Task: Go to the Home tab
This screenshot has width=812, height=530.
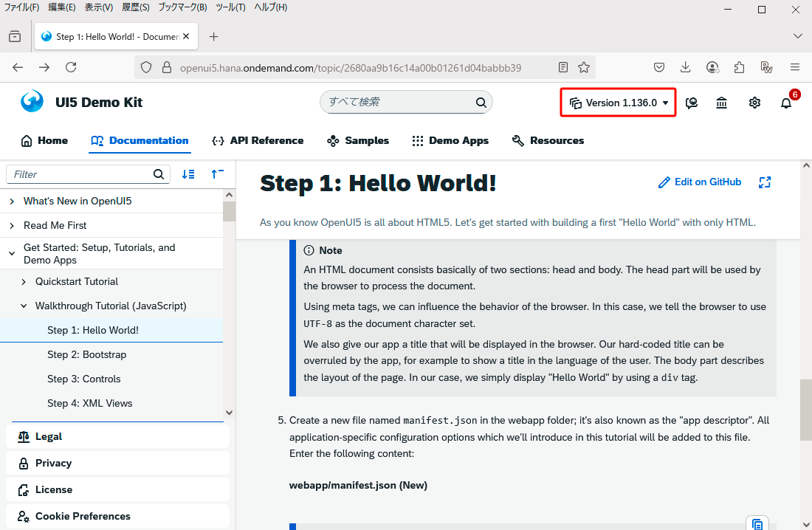Action: tap(44, 140)
